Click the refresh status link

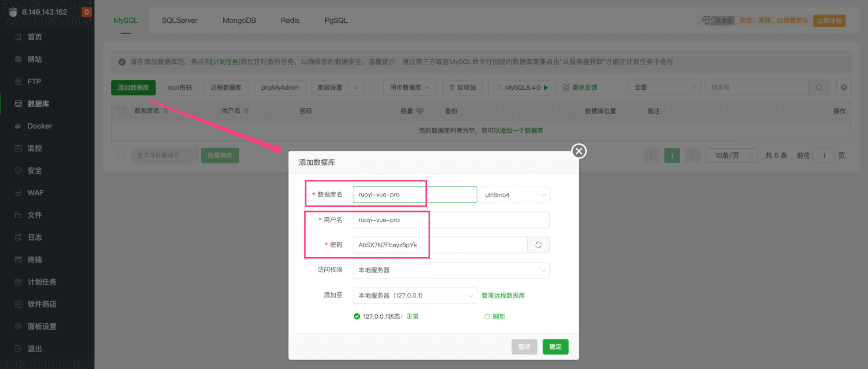[495, 317]
